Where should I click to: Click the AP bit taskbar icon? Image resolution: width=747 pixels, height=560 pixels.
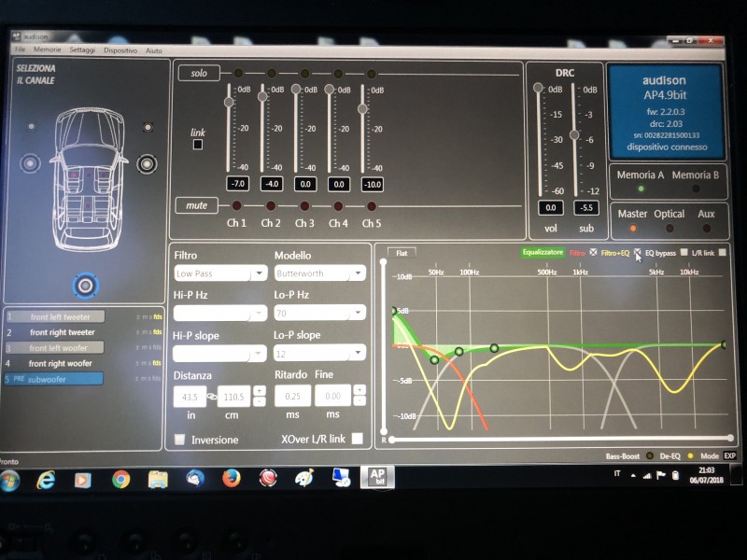(377, 477)
